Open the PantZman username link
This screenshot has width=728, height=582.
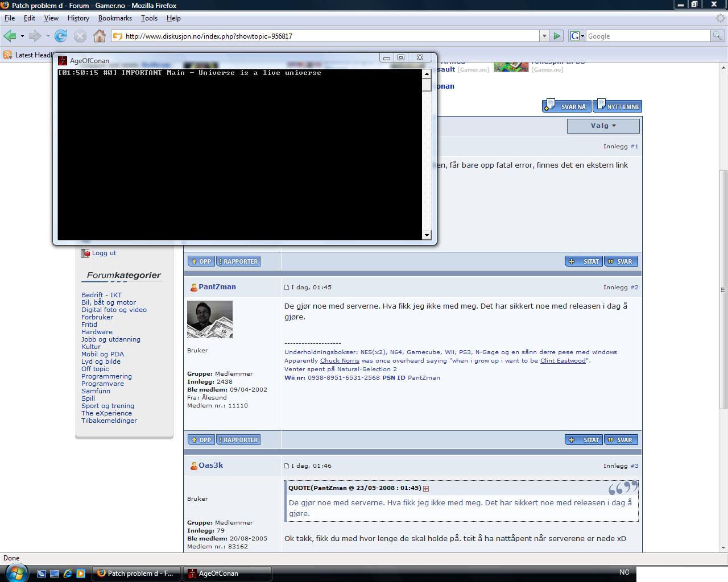[x=217, y=287]
